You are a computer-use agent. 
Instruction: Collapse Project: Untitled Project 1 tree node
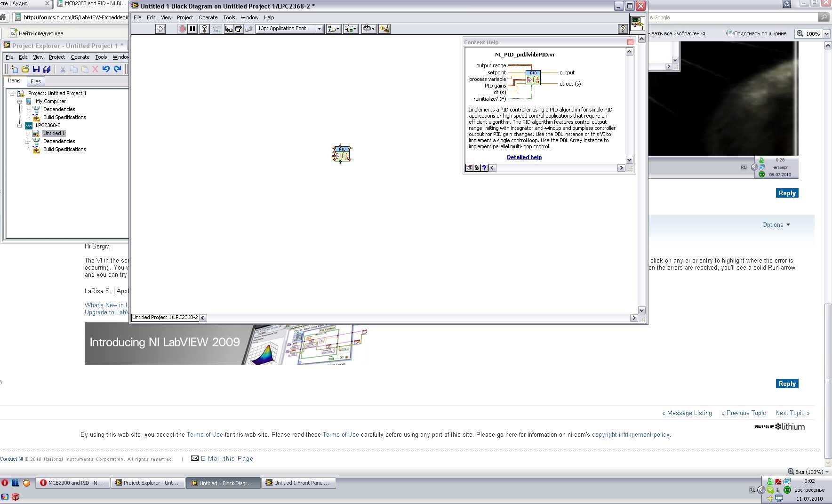tap(12, 94)
